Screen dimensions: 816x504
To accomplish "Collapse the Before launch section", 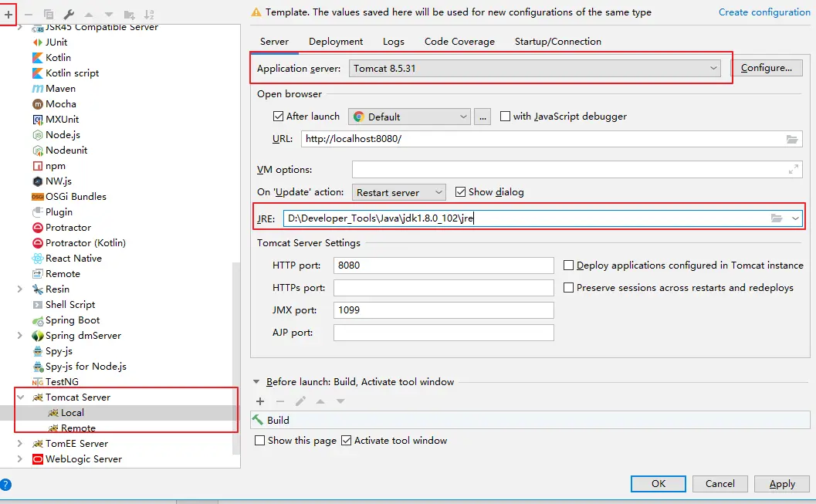I will point(256,382).
